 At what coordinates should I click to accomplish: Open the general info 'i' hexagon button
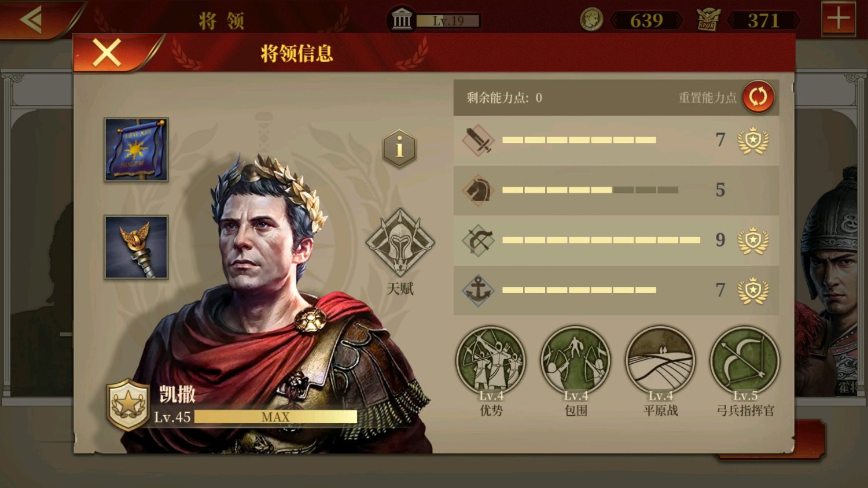[399, 149]
